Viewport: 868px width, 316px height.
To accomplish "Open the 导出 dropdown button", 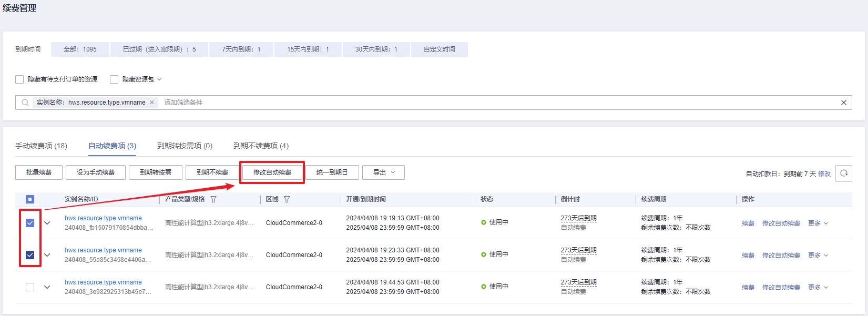I will click(383, 172).
